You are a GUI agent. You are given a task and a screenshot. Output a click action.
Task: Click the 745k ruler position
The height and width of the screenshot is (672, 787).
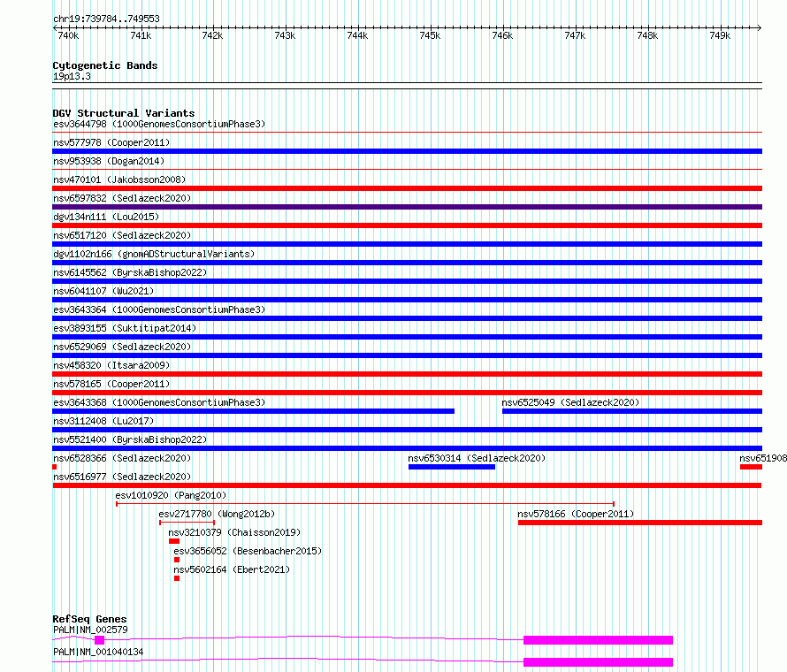(x=430, y=35)
